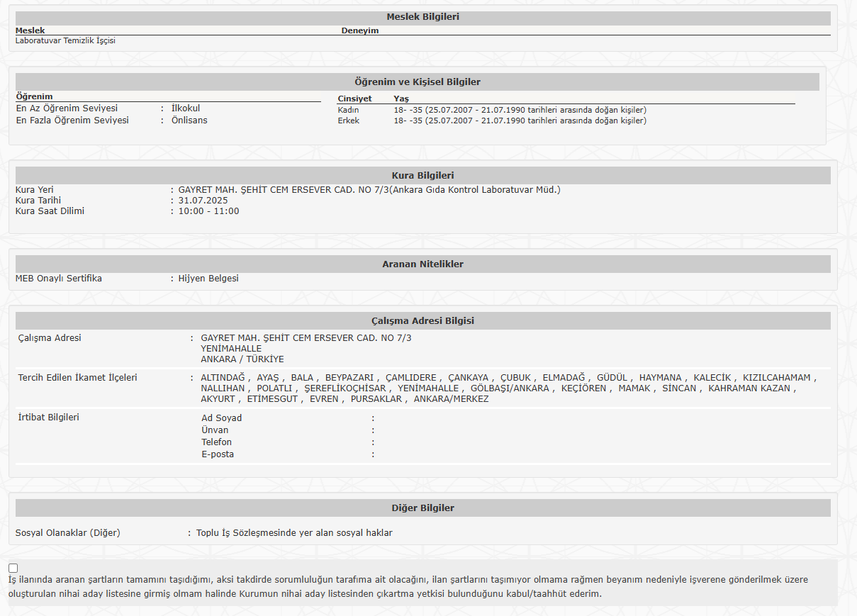857x616 pixels.
Task: Click the Kura Bilgileri section header
Action: pyautogui.click(x=422, y=176)
